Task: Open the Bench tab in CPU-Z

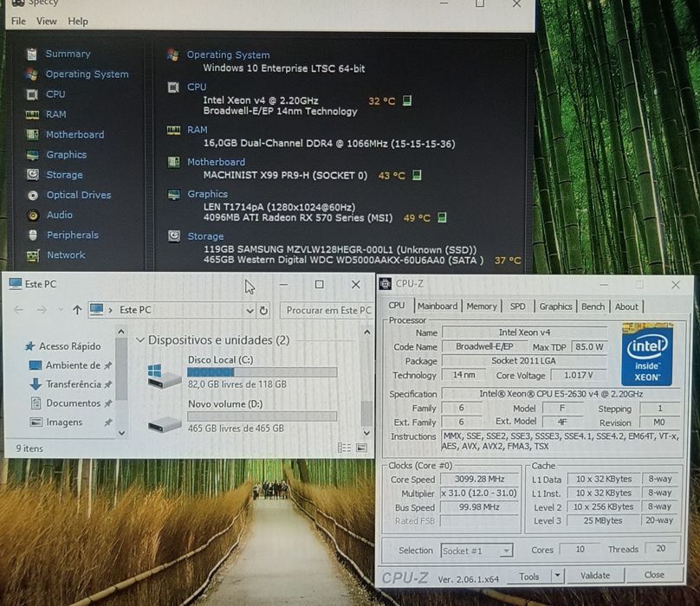Action: [593, 306]
